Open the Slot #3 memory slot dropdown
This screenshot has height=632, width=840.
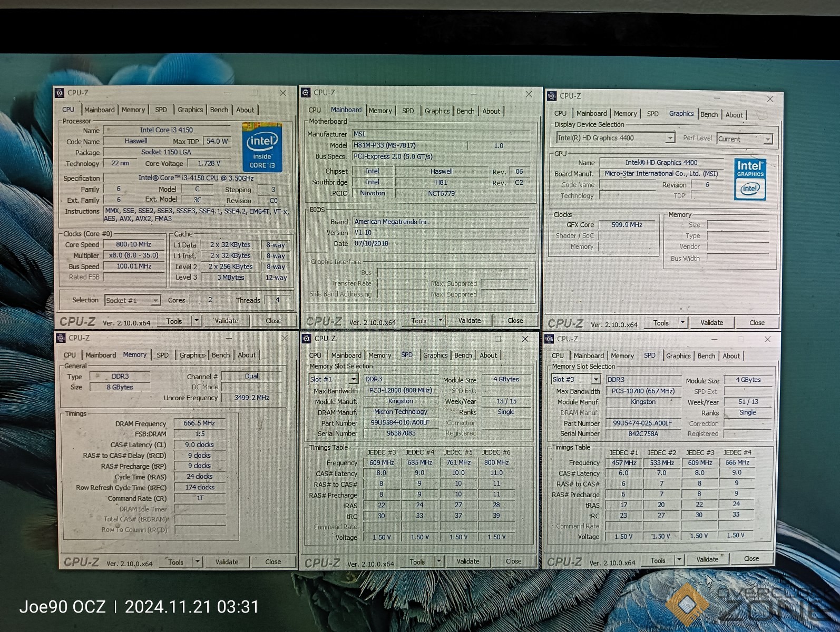[595, 380]
